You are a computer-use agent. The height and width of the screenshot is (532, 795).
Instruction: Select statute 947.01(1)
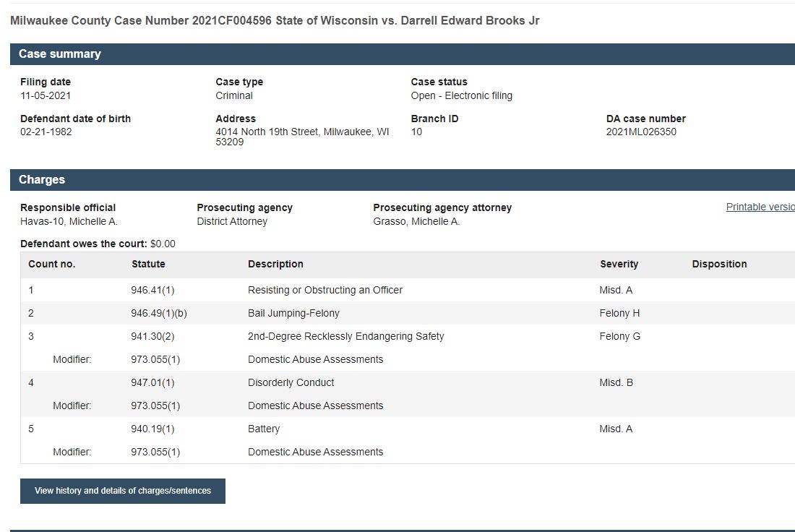point(152,383)
